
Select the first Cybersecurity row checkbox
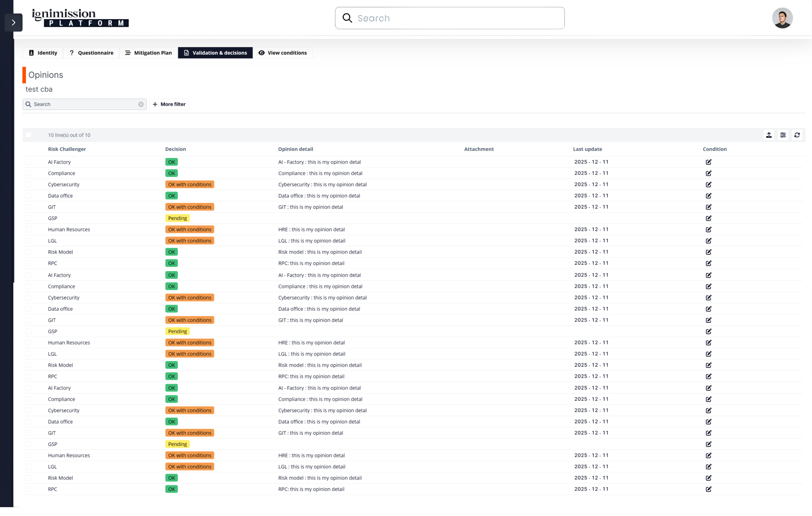pos(28,185)
